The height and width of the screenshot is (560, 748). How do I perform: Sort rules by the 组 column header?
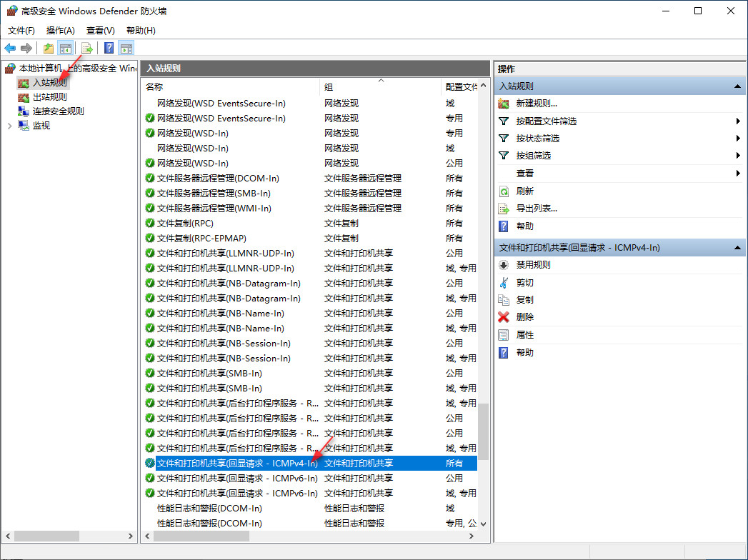point(380,87)
